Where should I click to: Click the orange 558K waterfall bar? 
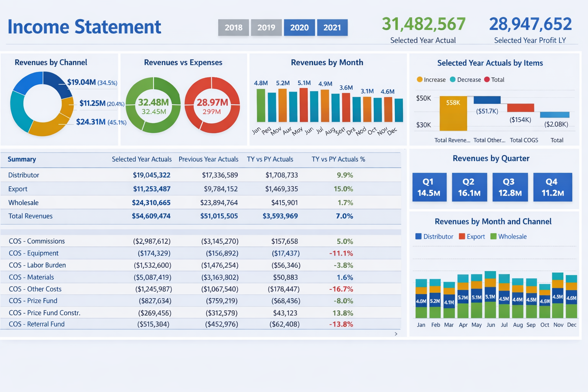pyautogui.click(x=453, y=114)
